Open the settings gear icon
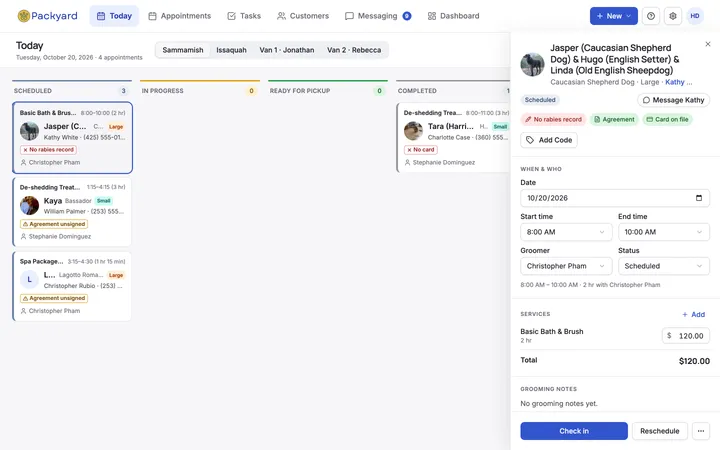Viewport: 720px width, 450px height. [x=673, y=16]
